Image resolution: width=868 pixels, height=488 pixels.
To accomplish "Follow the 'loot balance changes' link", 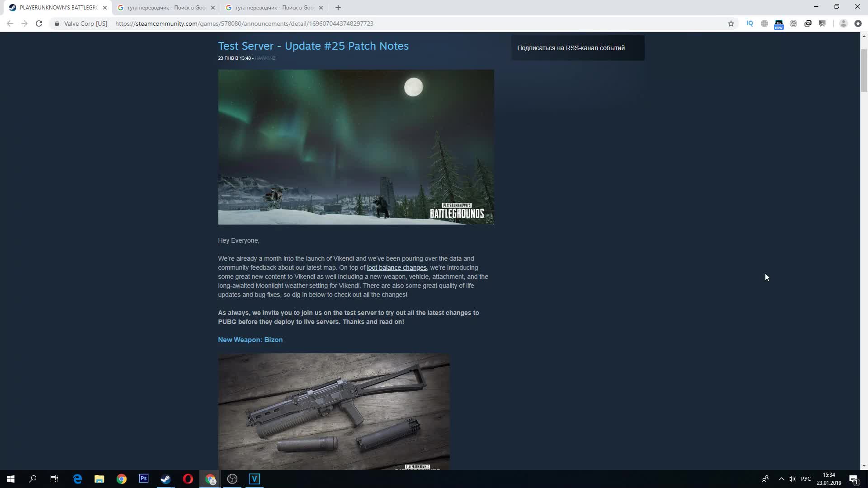I will point(396,267).
